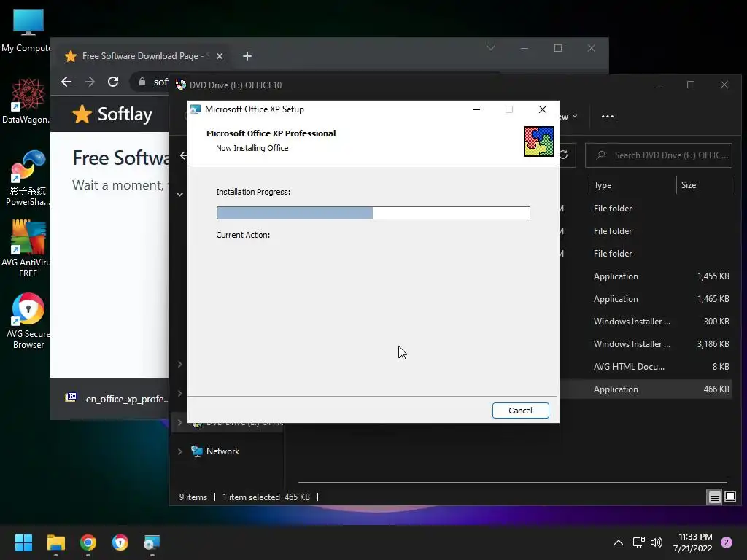This screenshot has height=560, width=747.
Task: Open the My Computer desktop icon
Action: pyautogui.click(x=28, y=31)
